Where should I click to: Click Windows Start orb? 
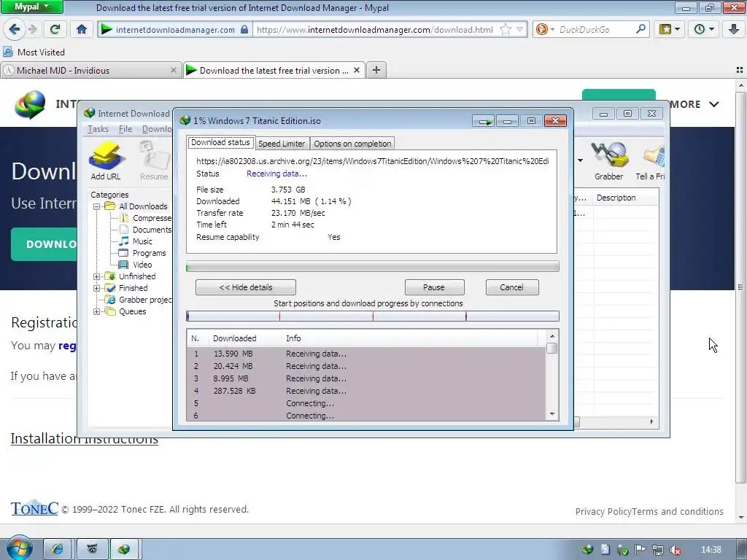pos(20,548)
